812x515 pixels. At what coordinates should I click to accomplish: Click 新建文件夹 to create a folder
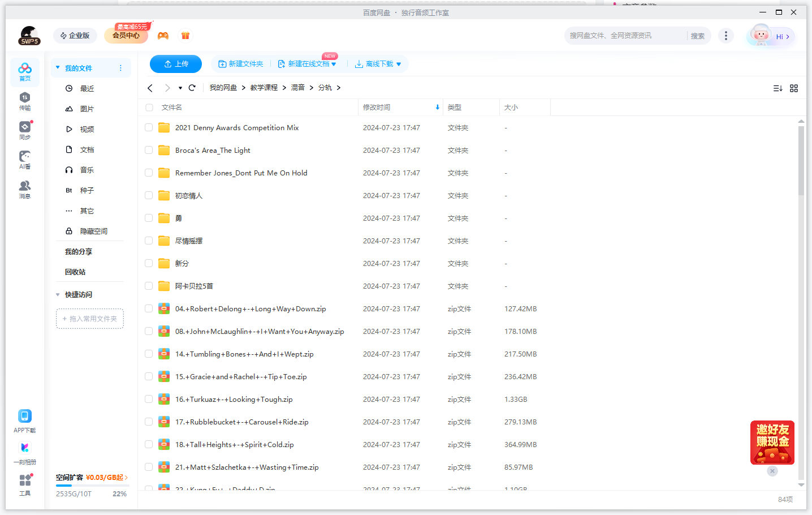tap(241, 64)
